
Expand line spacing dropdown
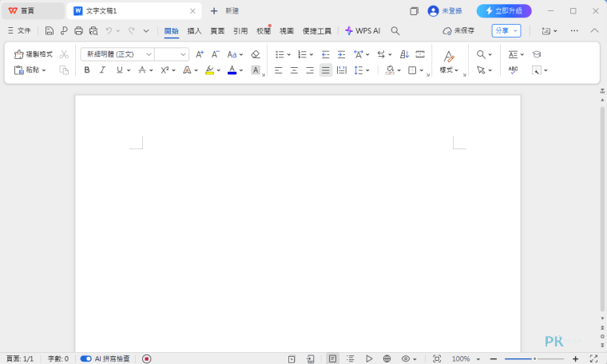(367, 70)
